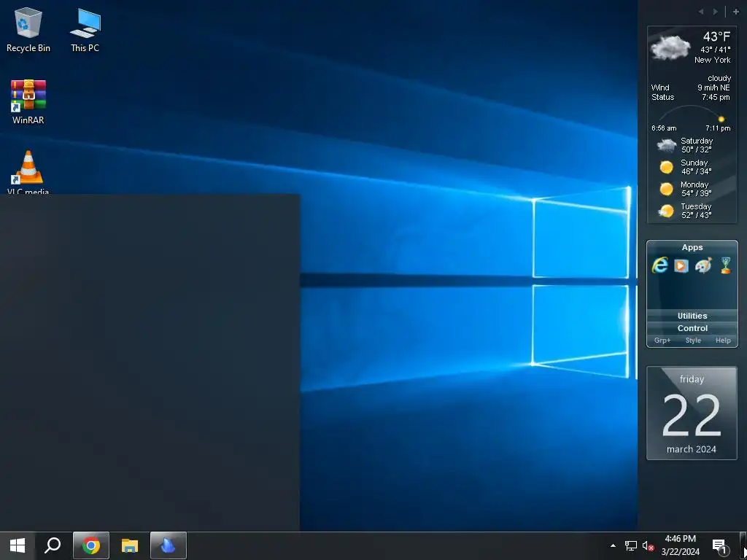The height and width of the screenshot is (560, 747).
Task: Click the 9 mi/h NE wind value
Action: click(x=713, y=87)
